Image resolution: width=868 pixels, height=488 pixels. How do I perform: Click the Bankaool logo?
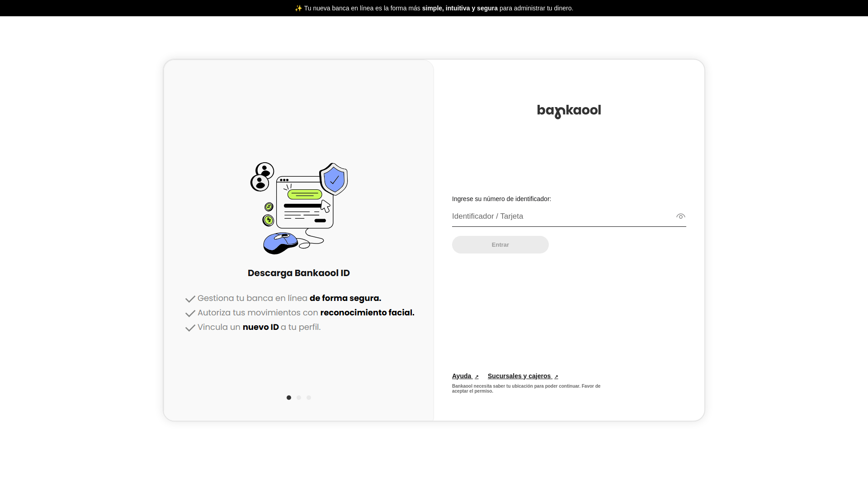click(569, 112)
